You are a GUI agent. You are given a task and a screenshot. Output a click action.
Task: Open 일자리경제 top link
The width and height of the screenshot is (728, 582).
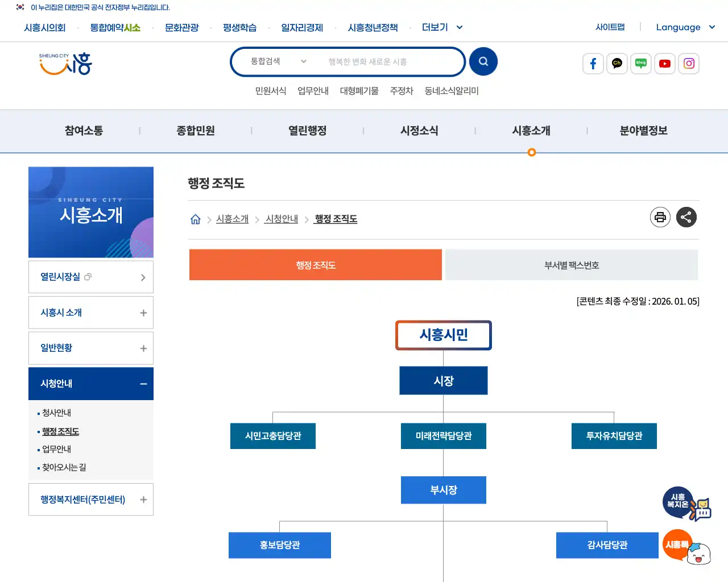[302, 27]
